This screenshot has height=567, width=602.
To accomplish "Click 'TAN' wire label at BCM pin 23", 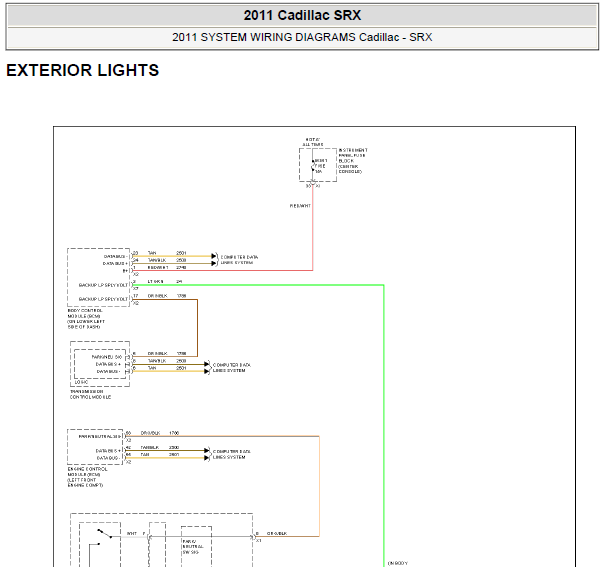I will (x=152, y=253).
